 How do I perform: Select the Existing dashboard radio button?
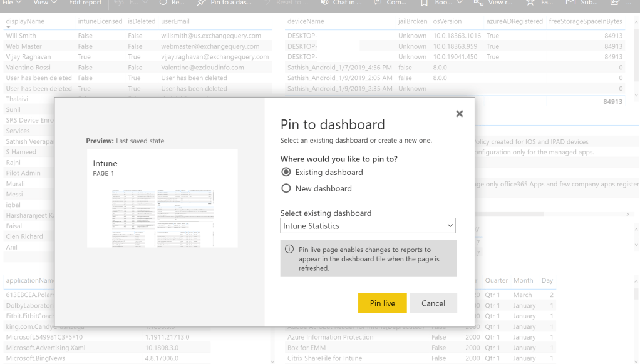coord(286,172)
